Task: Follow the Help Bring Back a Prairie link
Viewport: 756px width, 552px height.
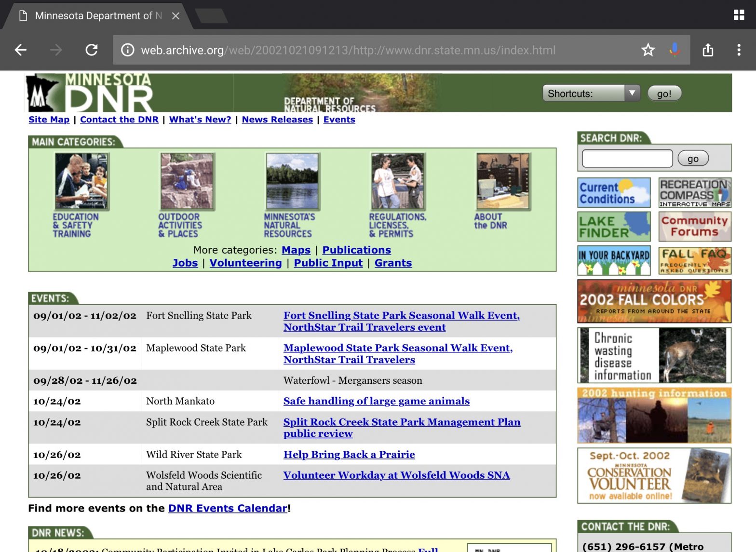Action: pyautogui.click(x=349, y=455)
